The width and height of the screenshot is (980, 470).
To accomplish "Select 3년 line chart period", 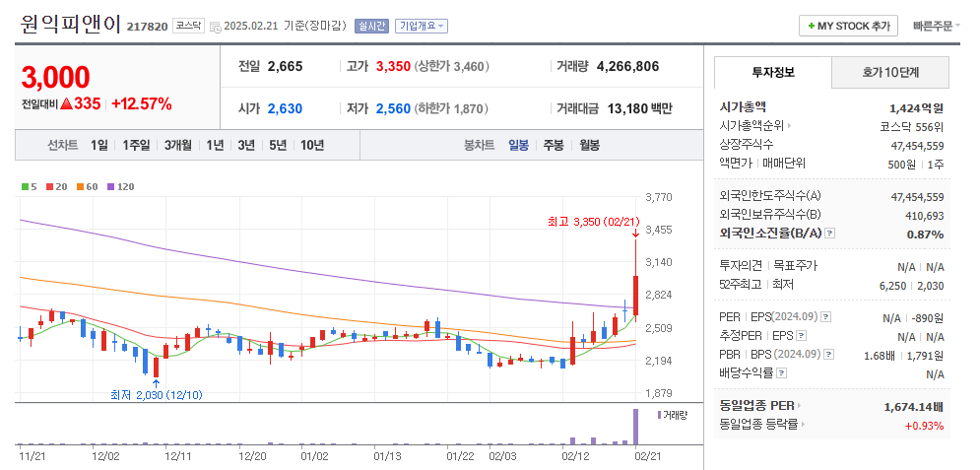I will [x=246, y=145].
